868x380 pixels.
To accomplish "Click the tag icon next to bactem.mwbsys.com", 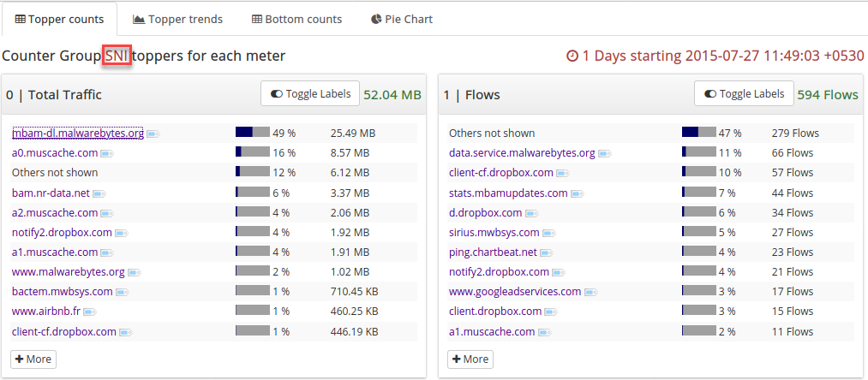I will pyautogui.click(x=123, y=292).
